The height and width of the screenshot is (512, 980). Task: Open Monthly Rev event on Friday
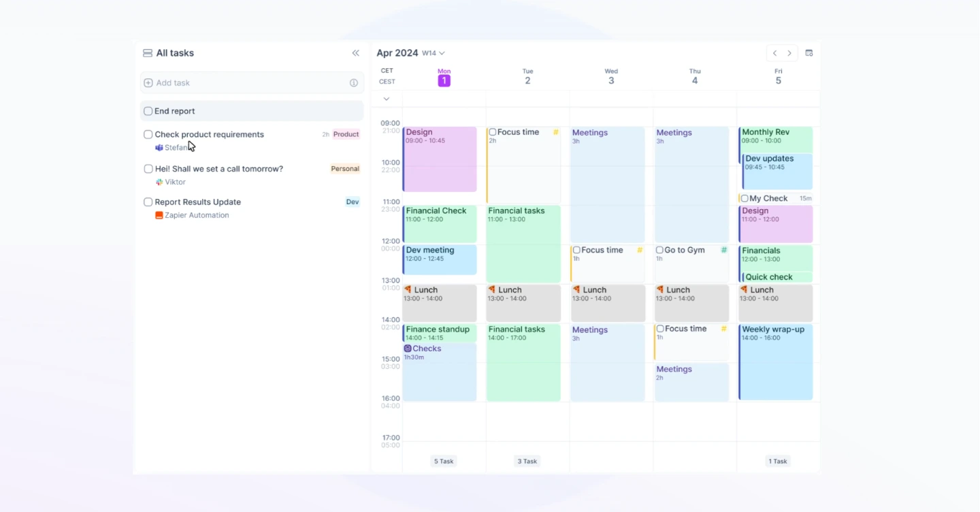(776, 140)
